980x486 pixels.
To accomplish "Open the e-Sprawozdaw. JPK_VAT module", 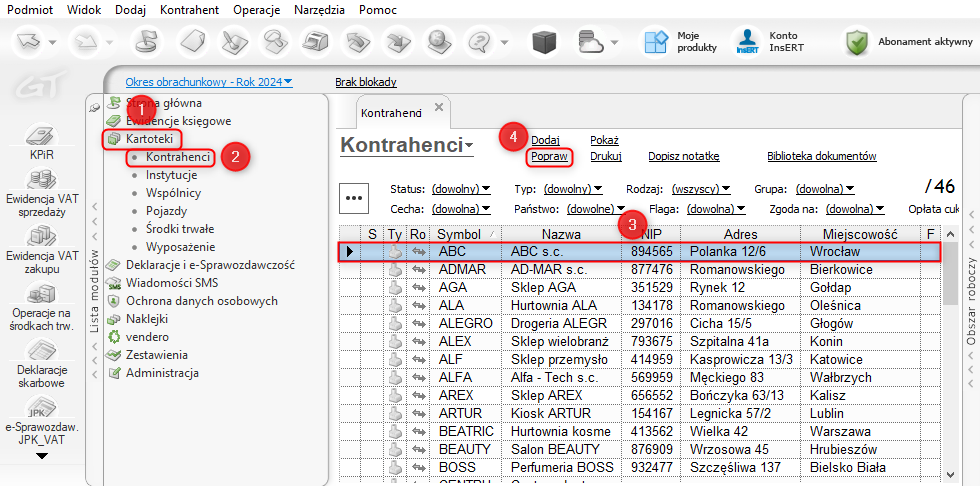I will [41, 408].
